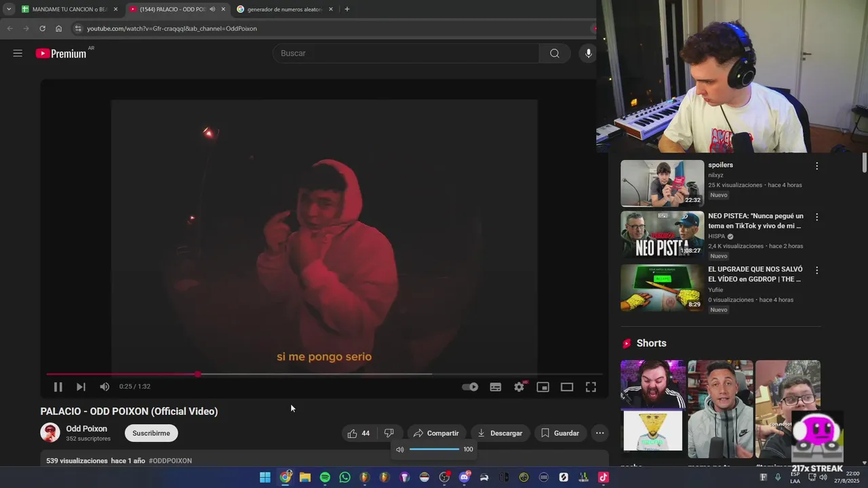Open a new browser tab
This screenshot has width=868, height=488.
[x=347, y=9]
